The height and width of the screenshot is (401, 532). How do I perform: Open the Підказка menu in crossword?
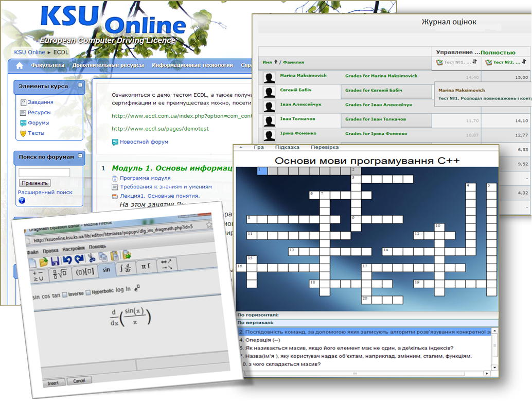point(287,147)
